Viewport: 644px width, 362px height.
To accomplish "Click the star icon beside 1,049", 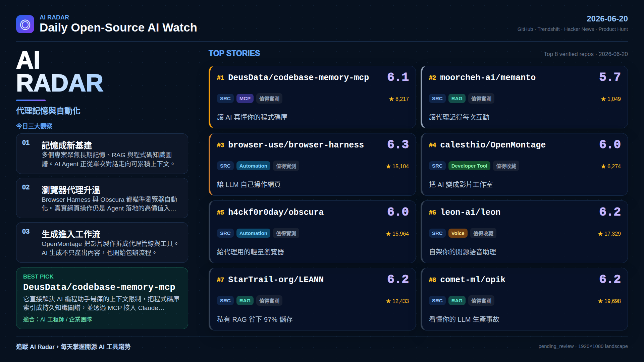I will pos(603,99).
